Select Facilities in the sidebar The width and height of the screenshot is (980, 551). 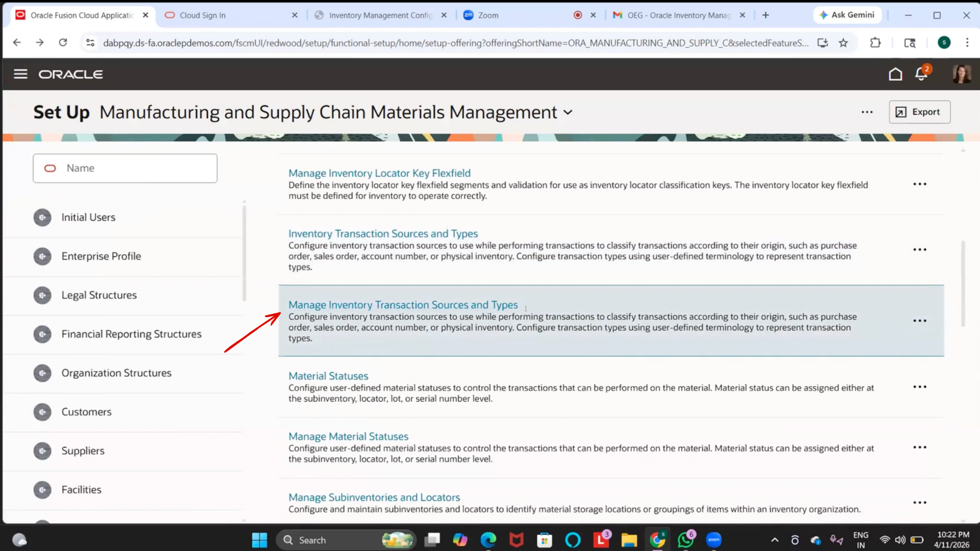tap(81, 490)
